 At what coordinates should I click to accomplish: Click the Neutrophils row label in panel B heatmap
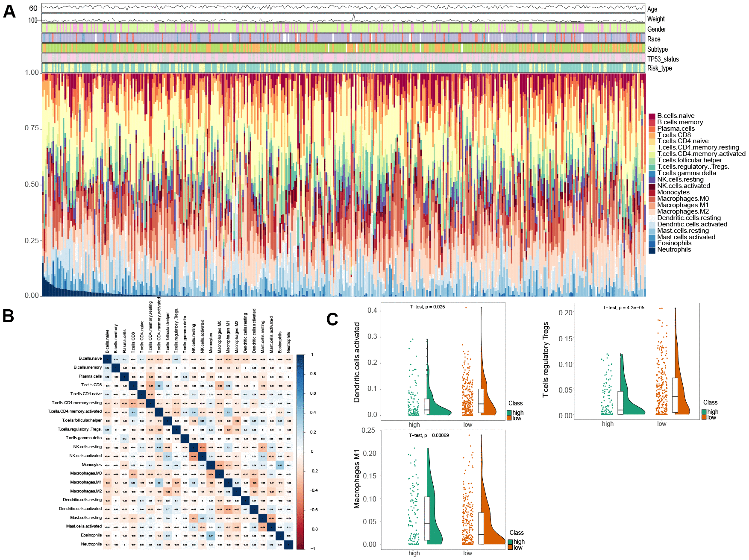click(x=91, y=544)
